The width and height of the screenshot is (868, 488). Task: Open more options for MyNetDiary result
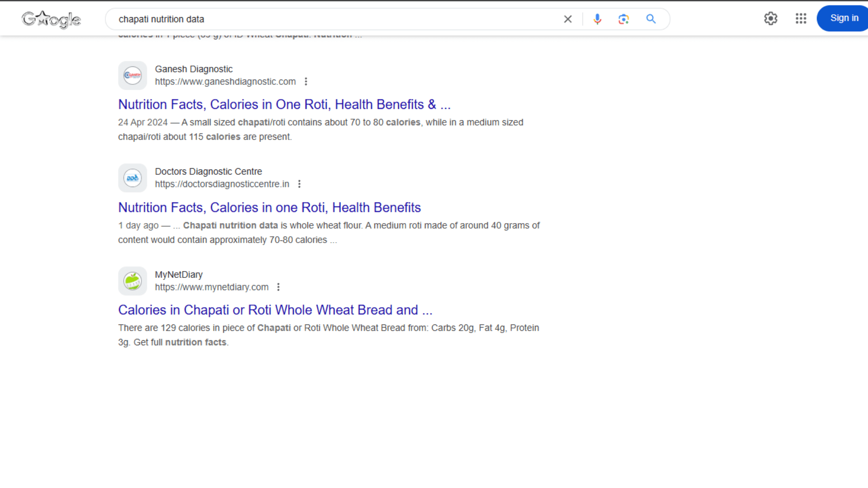click(278, 287)
